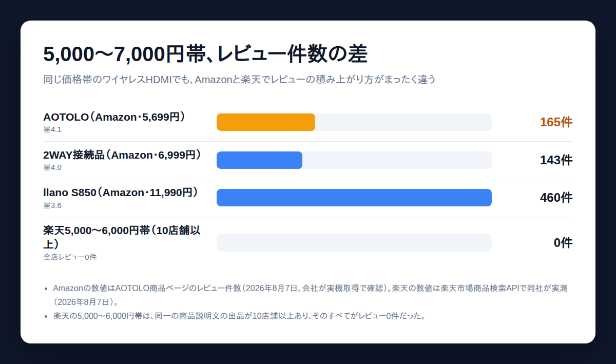Click the 星3.6 rating text

point(52,205)
